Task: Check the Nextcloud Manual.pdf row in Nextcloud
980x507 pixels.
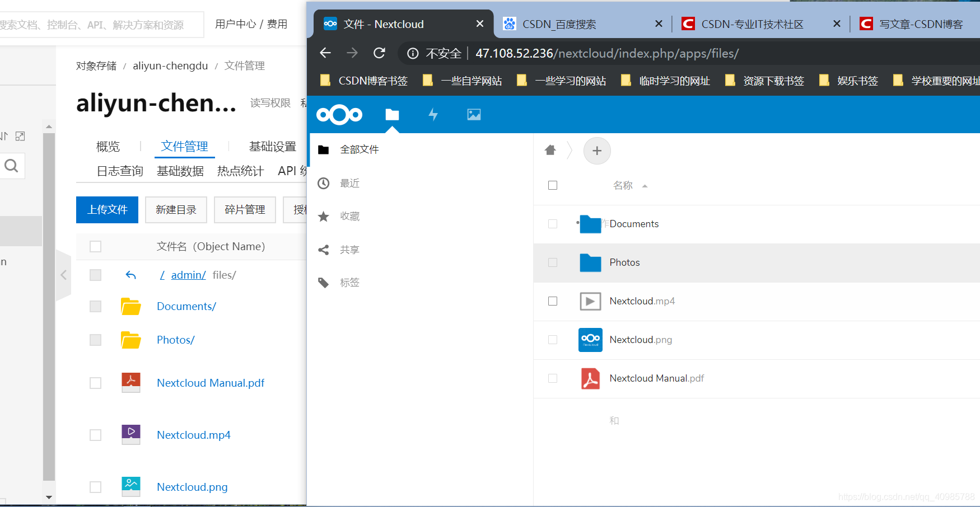Action: click(x=553, y=378)
